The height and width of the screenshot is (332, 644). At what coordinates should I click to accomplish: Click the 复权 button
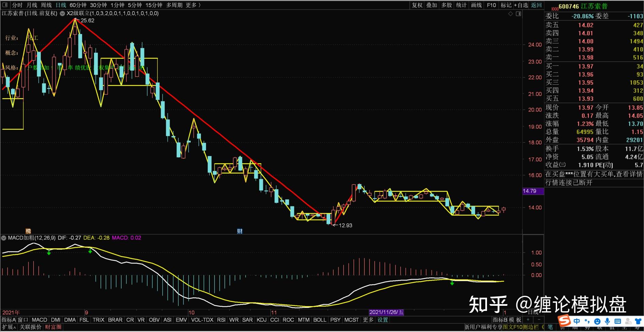[417, 5]
